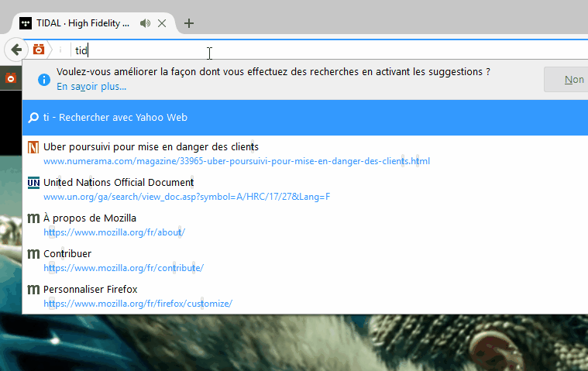This screenshot has width=588, height=371.
Task: Click blue info icon in suggestions notification
Action: pyautogui.click(x=44, y=80)
